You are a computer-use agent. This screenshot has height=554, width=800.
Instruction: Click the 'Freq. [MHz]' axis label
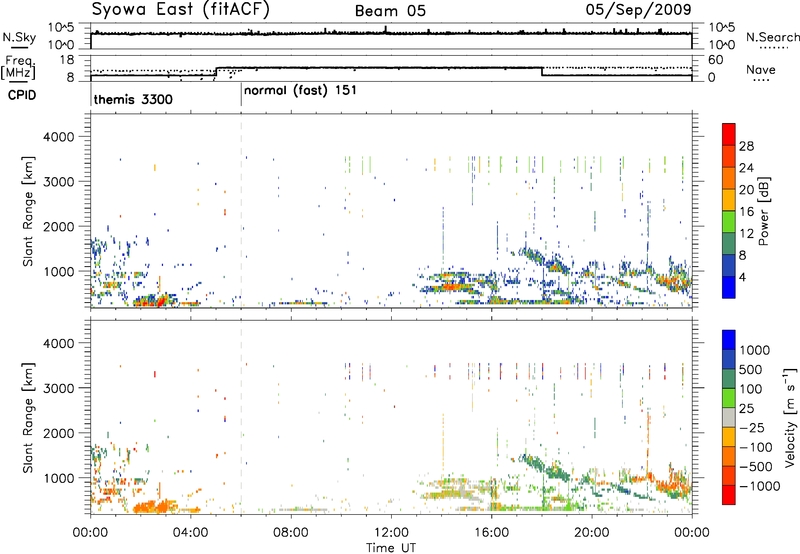point(19,68)
